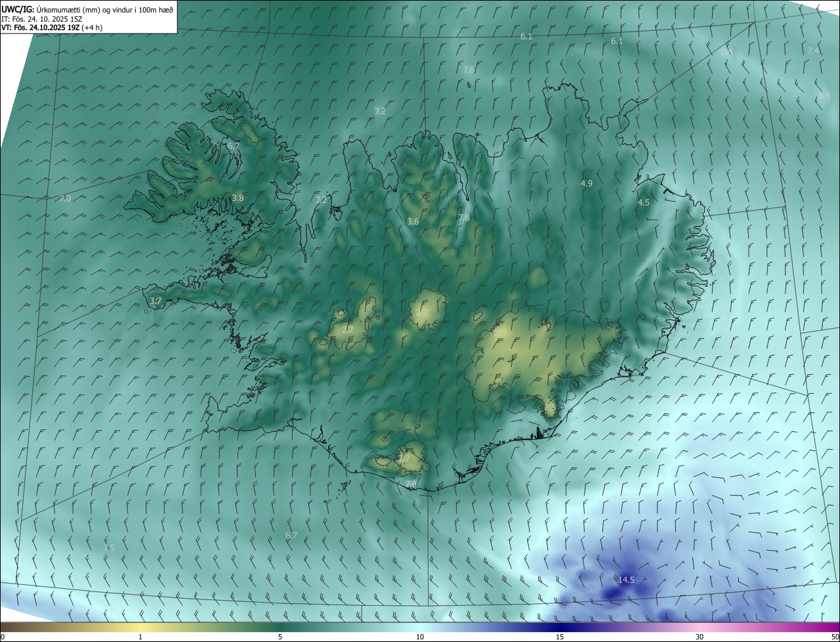Click the 2.2 value on the glacier
The image size is (840, 642).
[x=422, y=313]
